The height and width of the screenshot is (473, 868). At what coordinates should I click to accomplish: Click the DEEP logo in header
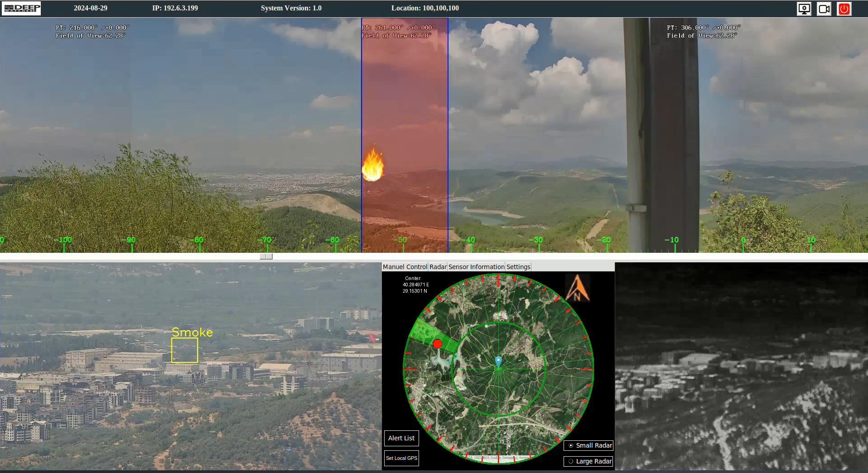tap(21, 8)
